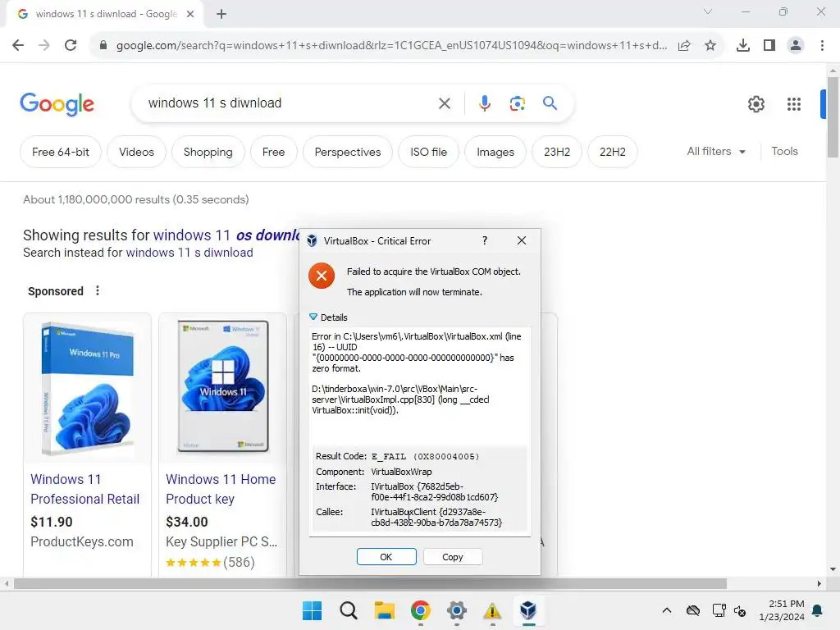This screenshot has height=630, width=840.
Task: Open Google quick settings gear
Action: pos(756,104)
